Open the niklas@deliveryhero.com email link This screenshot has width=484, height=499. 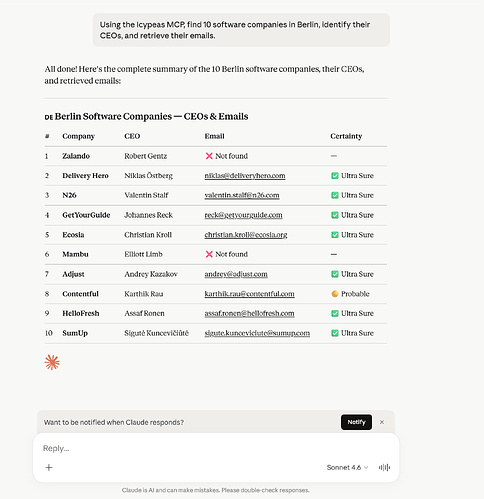pos(245,176)
